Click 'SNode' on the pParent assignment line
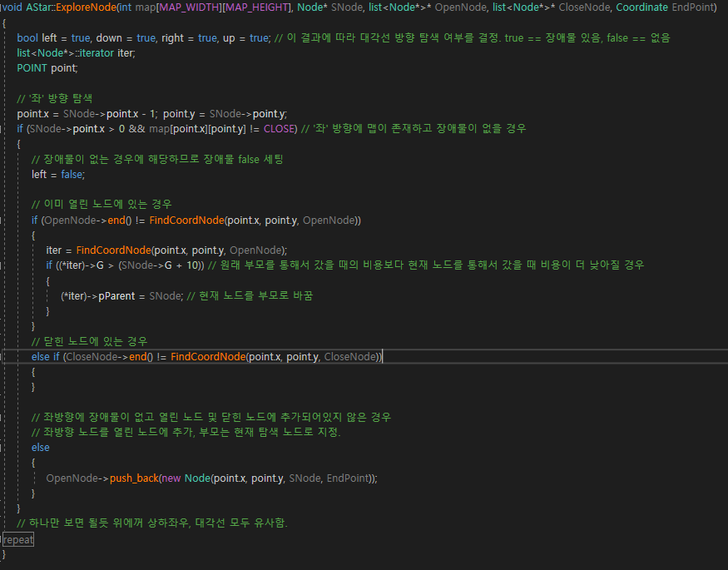This screenshot has width=728, height=570. coord(166,295)
